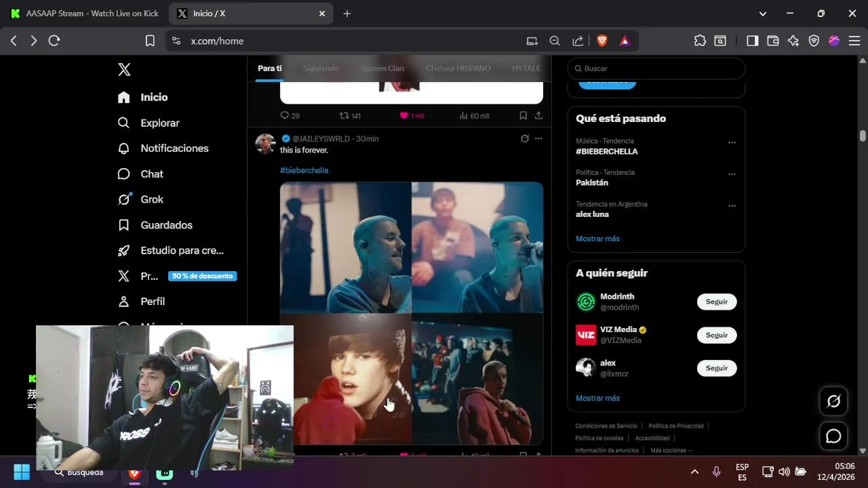Open Grok in the sidebar
868x488 pixels.
(140, 199)
